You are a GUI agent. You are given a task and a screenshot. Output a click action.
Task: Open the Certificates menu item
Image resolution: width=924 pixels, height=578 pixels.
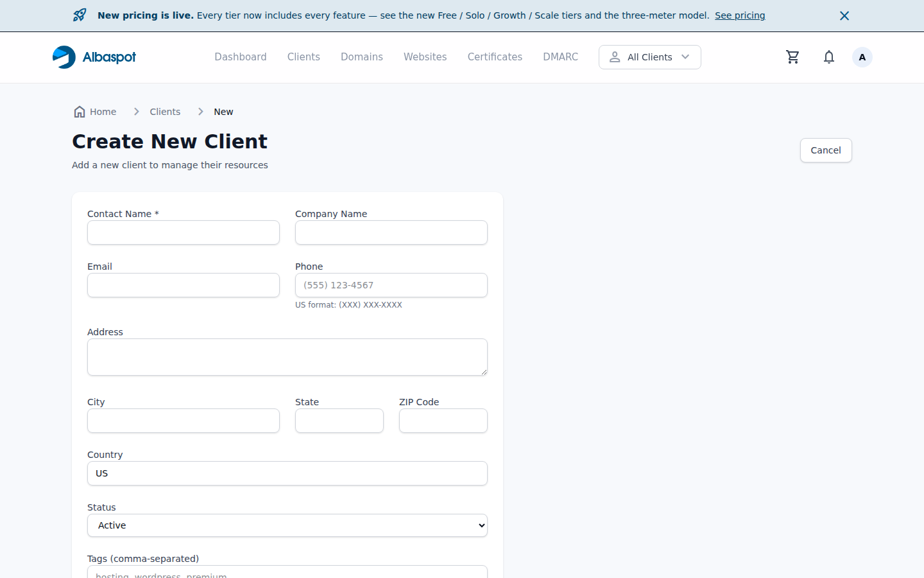[495, 57]
